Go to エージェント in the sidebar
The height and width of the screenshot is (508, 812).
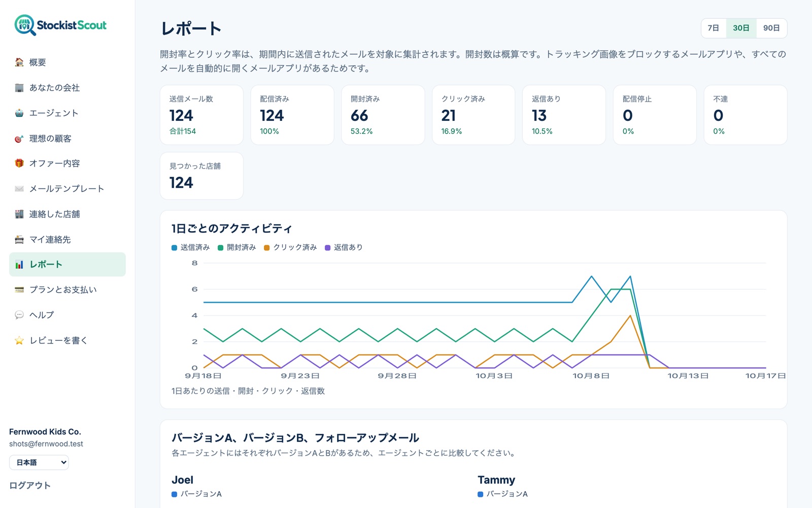[x=67, y=113]
